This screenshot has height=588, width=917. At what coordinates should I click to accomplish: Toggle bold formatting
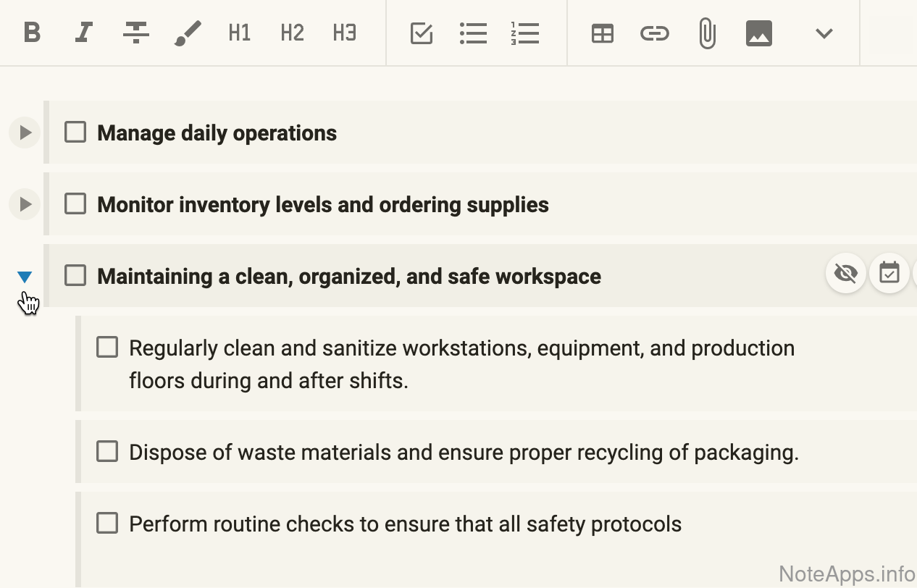click(x=32, y=33)
